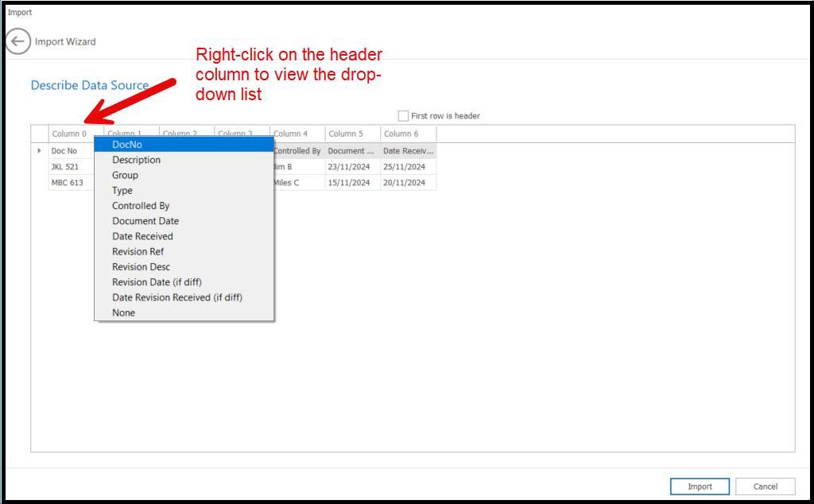Pick Date Received menu option
This screenshot has width=814, height=504.
click(142, 236)
